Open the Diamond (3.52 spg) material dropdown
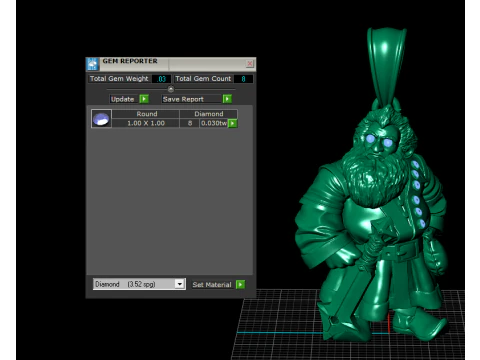 [x=139, y=284]
